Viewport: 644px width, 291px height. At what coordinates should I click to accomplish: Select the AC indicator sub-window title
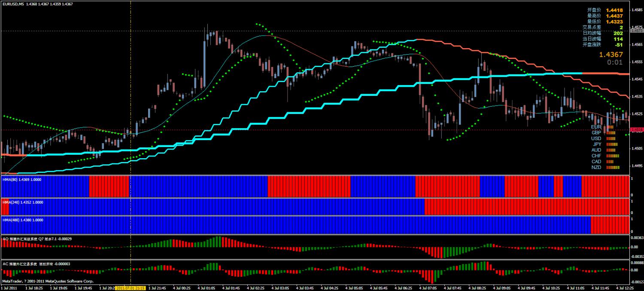point(36,263)
